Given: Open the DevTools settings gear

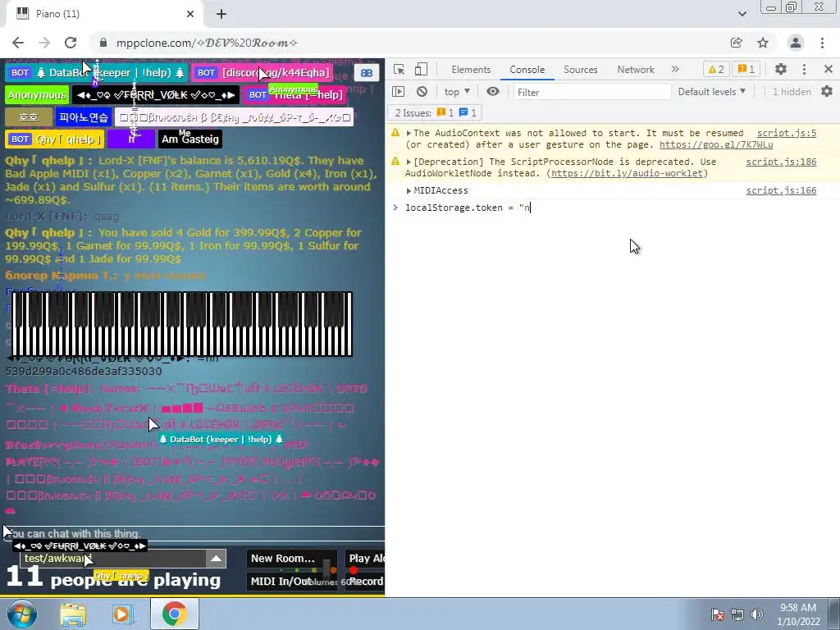Looking at the screenshot, I should tap(781, 69).
